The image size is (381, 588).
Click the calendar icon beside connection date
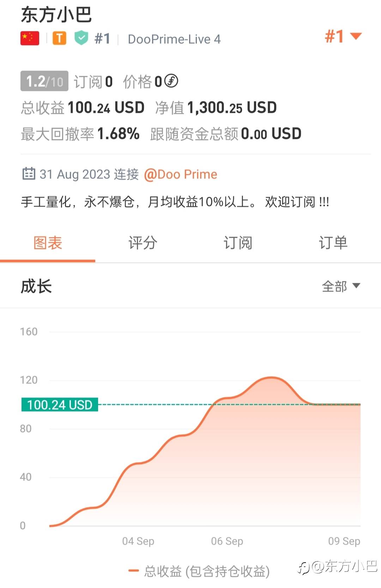(x=29, y=174)
